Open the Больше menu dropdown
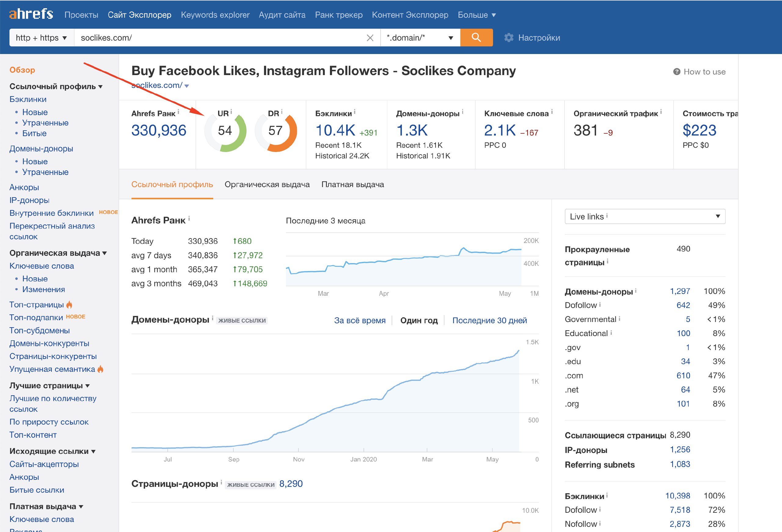 (477, 15)
